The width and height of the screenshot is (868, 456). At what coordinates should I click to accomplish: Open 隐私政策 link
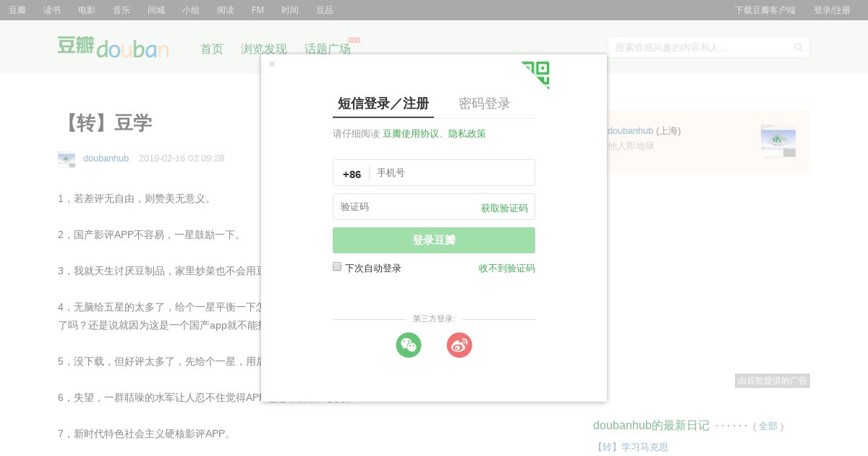point(467,134)
